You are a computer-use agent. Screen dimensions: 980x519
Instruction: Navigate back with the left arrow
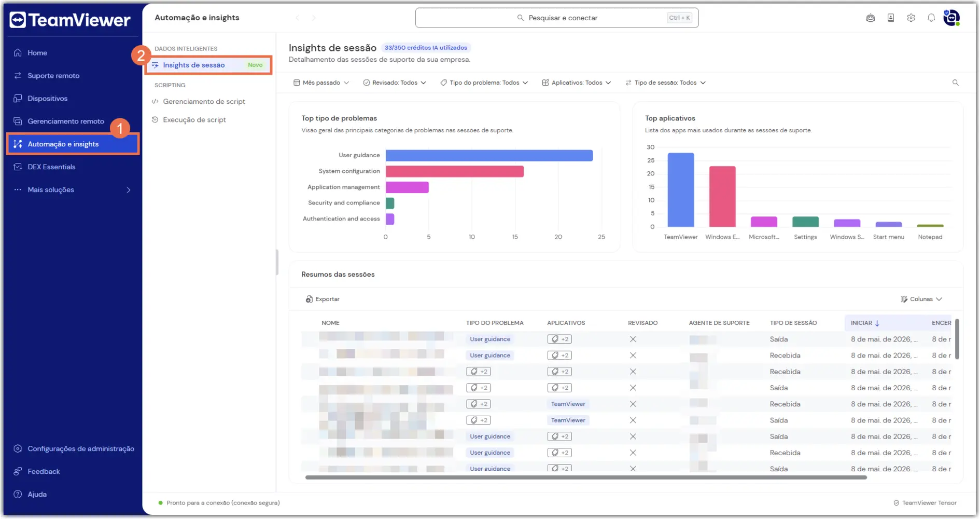pyautogui.click(x=298, y=18)
